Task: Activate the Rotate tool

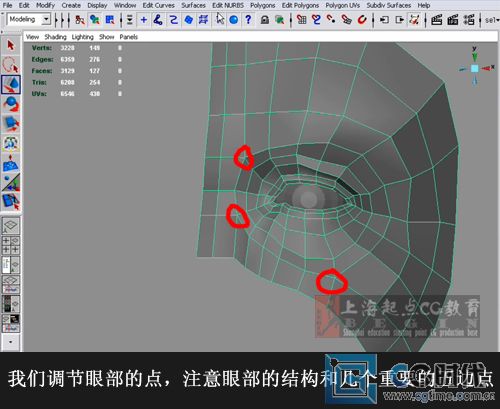Action: coord(11,104)
